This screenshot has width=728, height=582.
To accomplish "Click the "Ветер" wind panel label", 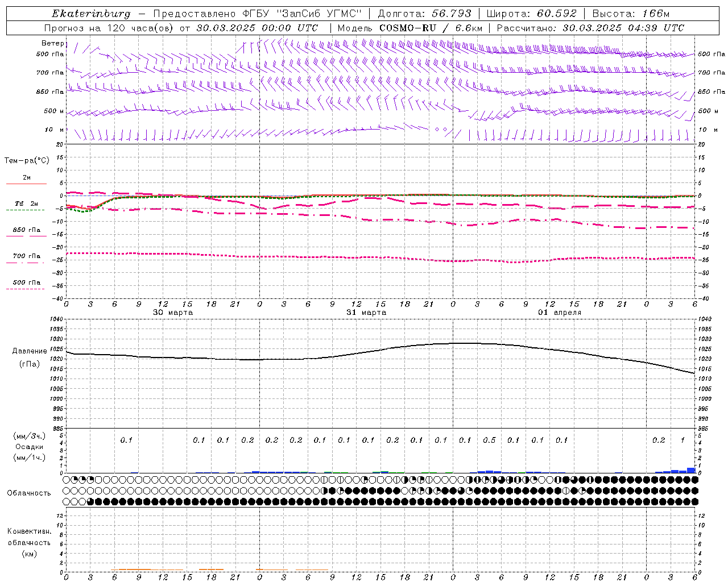I will 53,43.
